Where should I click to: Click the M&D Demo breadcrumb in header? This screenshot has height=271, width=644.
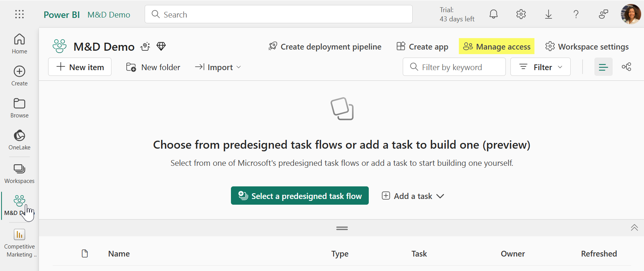(x=109, y=14)
